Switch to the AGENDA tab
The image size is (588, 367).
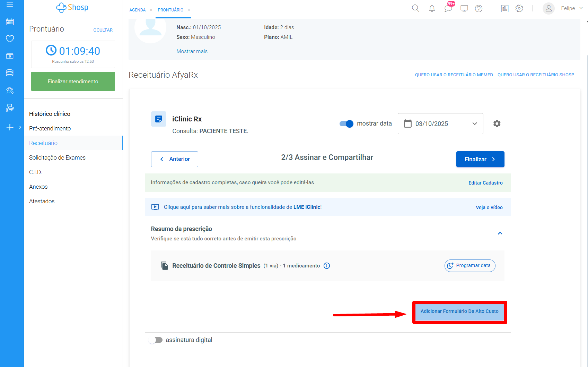[x=137, y=10]
